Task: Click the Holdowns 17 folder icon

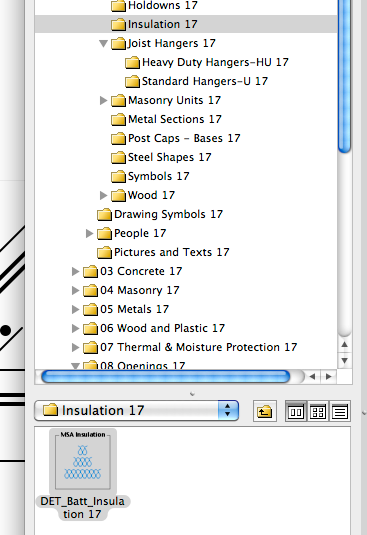Action: point(118,5)
